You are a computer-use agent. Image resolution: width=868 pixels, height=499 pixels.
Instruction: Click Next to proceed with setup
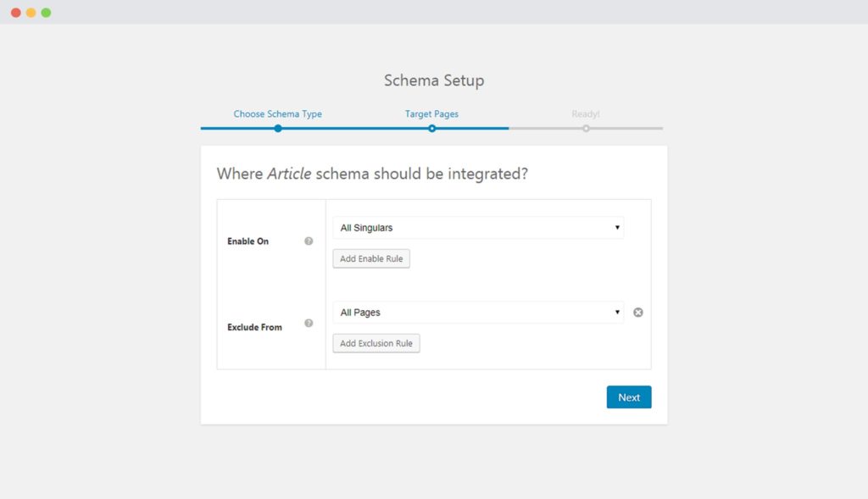click(x=629, y=396)
